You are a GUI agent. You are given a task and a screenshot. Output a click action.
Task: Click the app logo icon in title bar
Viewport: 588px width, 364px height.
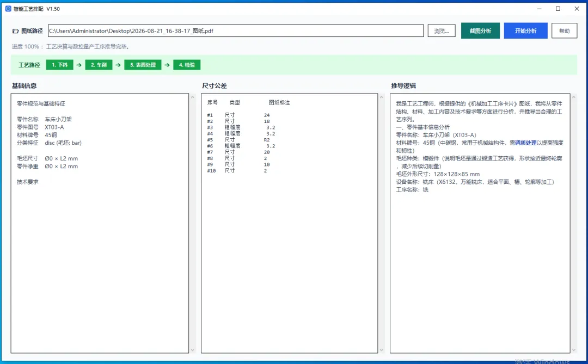(x=8, y=9)
